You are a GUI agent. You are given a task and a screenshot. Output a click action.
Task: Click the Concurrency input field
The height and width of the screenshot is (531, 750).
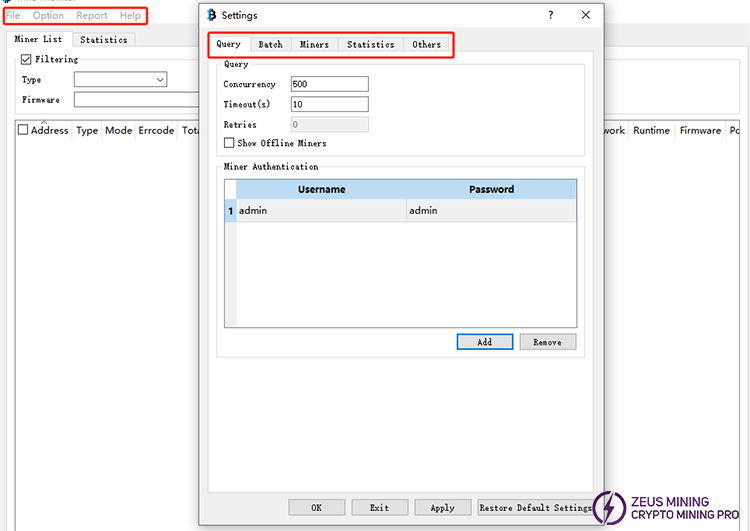[329, 84]
